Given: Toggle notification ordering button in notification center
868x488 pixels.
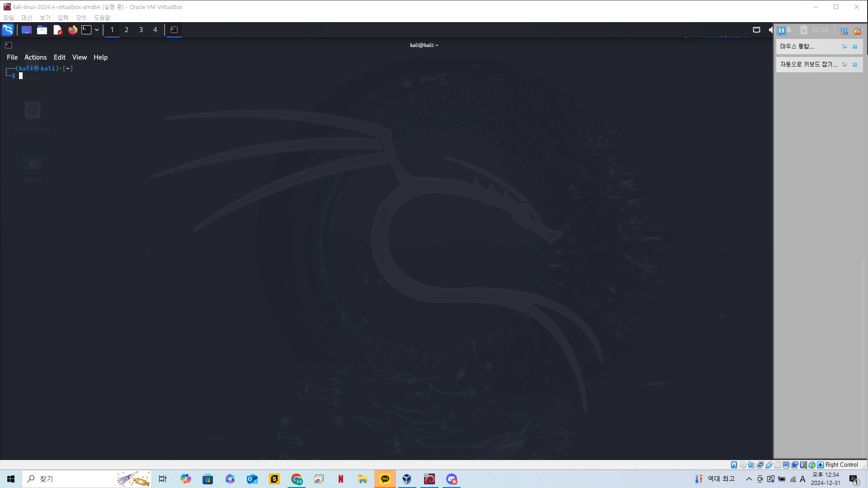Looking at the screenshot, I should click(x=844, y=31).
